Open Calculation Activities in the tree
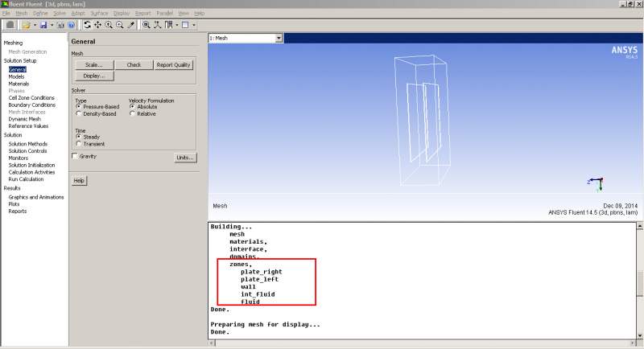This screenshot has height=349, width=644. pos(31,172)
